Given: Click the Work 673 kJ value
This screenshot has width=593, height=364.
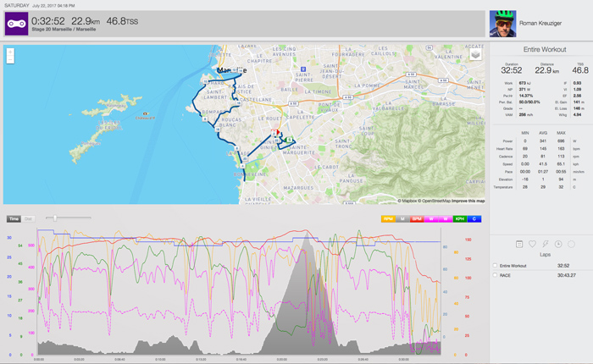Looking at the screenshot, I should 525,83.
